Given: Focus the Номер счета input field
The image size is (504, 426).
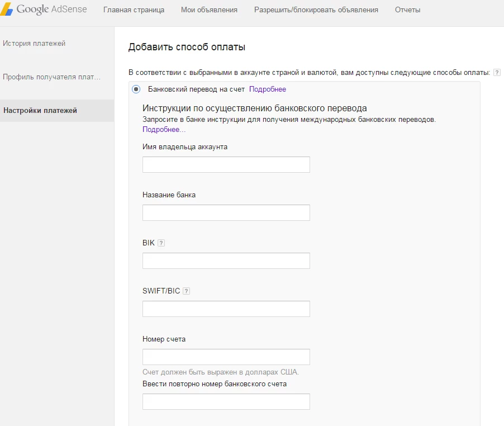Looking at the screenshot, I should coord(226,357).
